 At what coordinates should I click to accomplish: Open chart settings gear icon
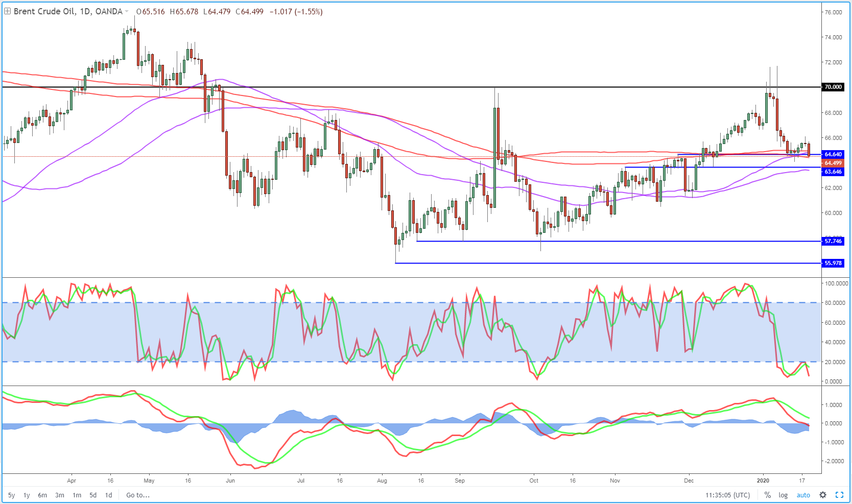(822, 495)
